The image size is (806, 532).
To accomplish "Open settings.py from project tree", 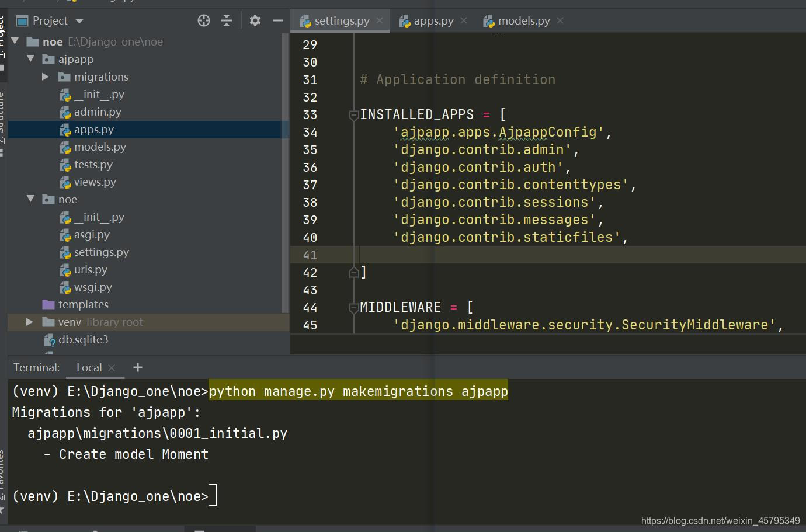I will click(x=101, y=252).
